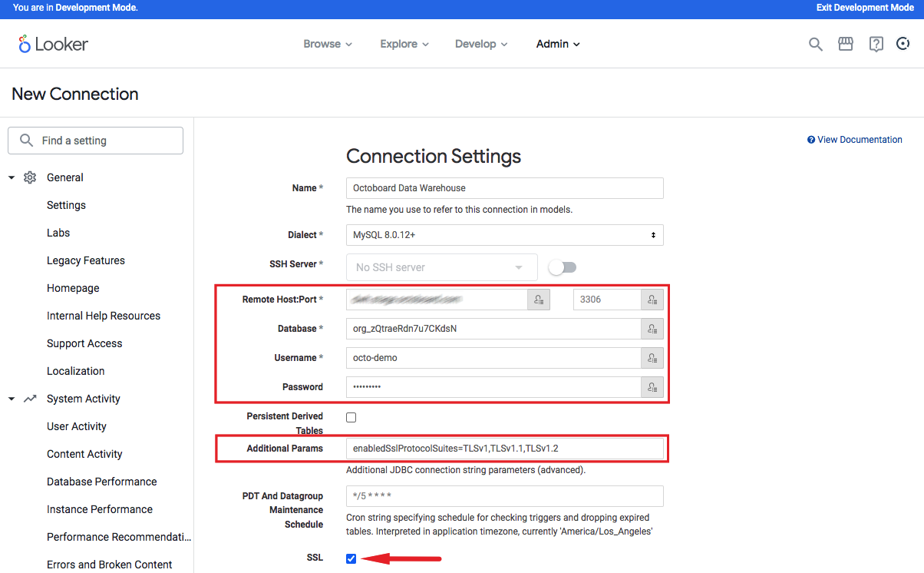Select Database Performance in the sidebar
This screenshot has width=924, height=573.
102,482
